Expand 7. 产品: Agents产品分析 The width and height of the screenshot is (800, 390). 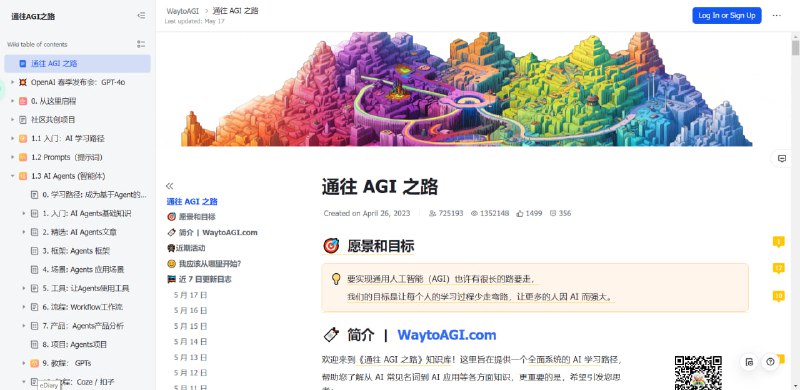(x=23, y=326)
